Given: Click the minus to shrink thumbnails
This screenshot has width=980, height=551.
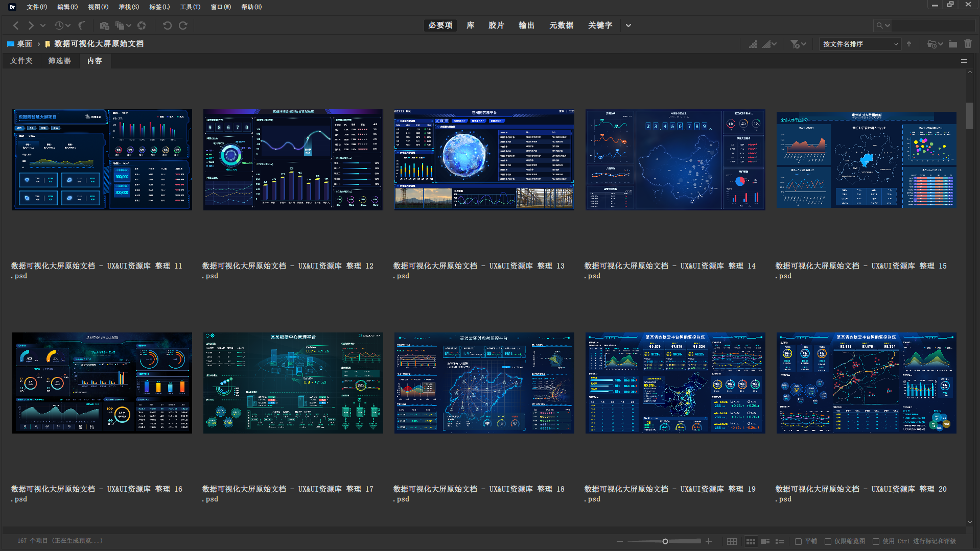Looking at the screenshot, I should [620, 541].
